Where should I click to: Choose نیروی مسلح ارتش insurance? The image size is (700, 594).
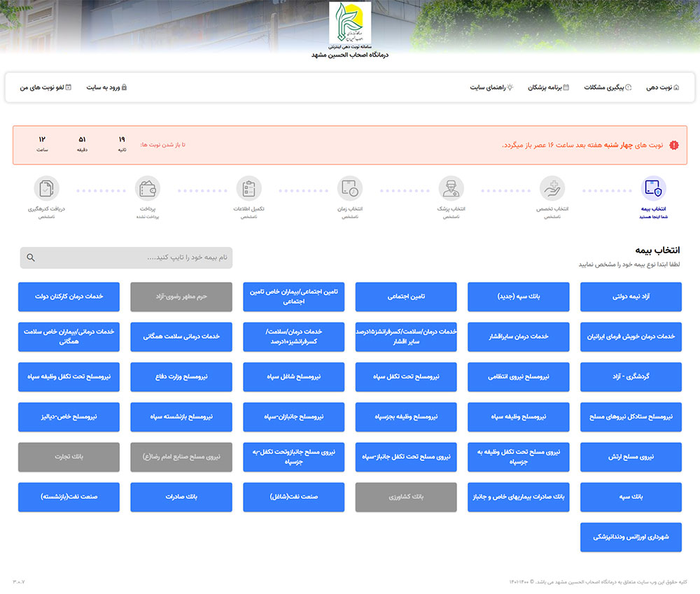tap(631, 457)
